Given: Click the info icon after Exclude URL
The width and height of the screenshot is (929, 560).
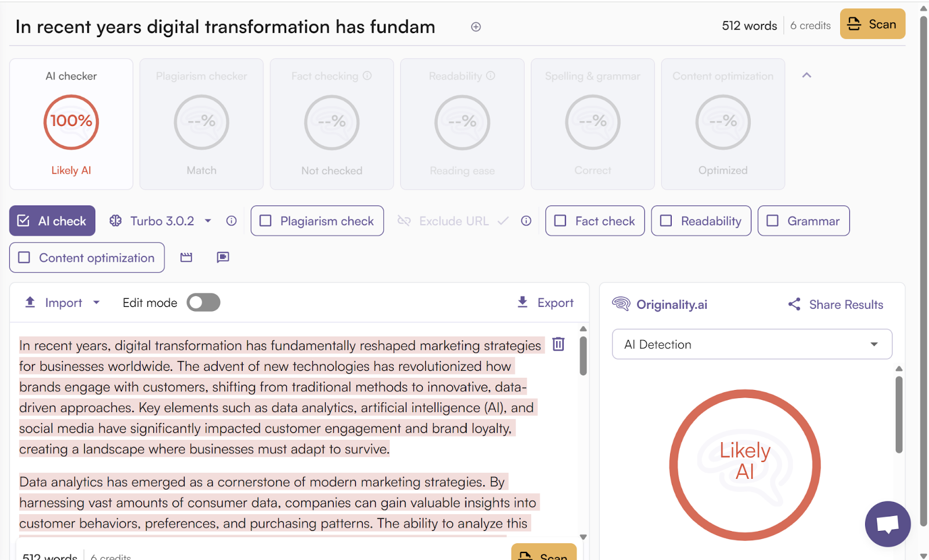Looking at the screenshot, I should click(526, 221).
